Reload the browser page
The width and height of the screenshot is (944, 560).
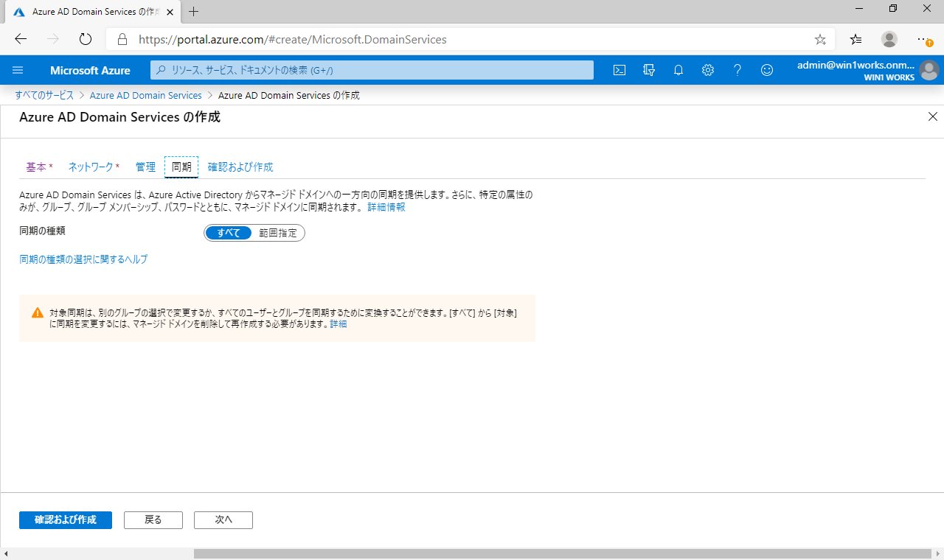pos(86,39)
